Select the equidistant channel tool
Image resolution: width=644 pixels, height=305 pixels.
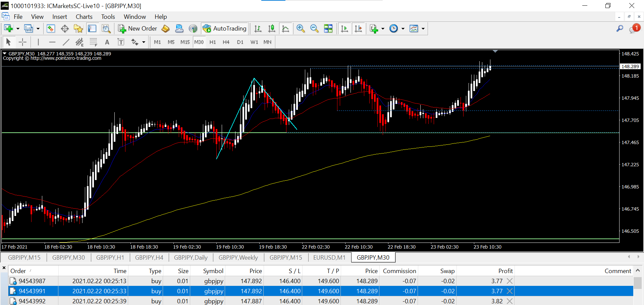coord(79,42)
